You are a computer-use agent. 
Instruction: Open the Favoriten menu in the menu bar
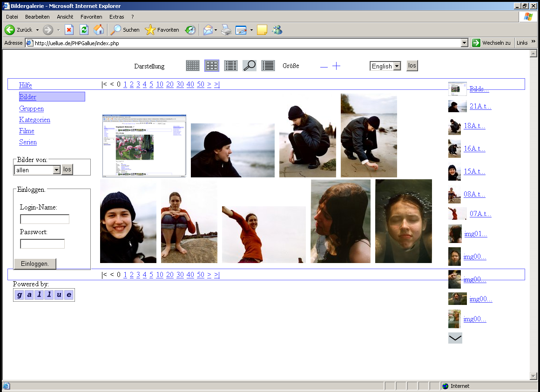coord(91,17)
